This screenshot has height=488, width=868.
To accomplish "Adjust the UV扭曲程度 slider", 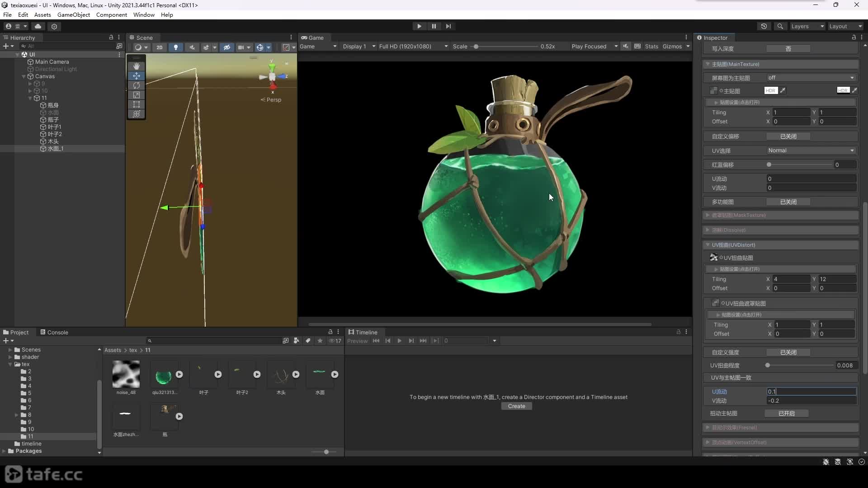I will pos(800,365).
